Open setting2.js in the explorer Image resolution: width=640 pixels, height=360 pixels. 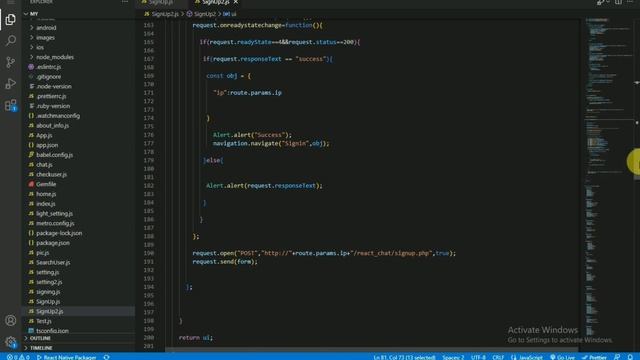pyautogui.click(x=49, y=282)
